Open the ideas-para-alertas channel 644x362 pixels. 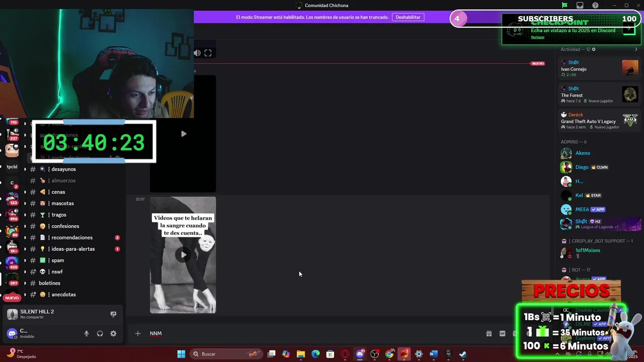point(74,249)
